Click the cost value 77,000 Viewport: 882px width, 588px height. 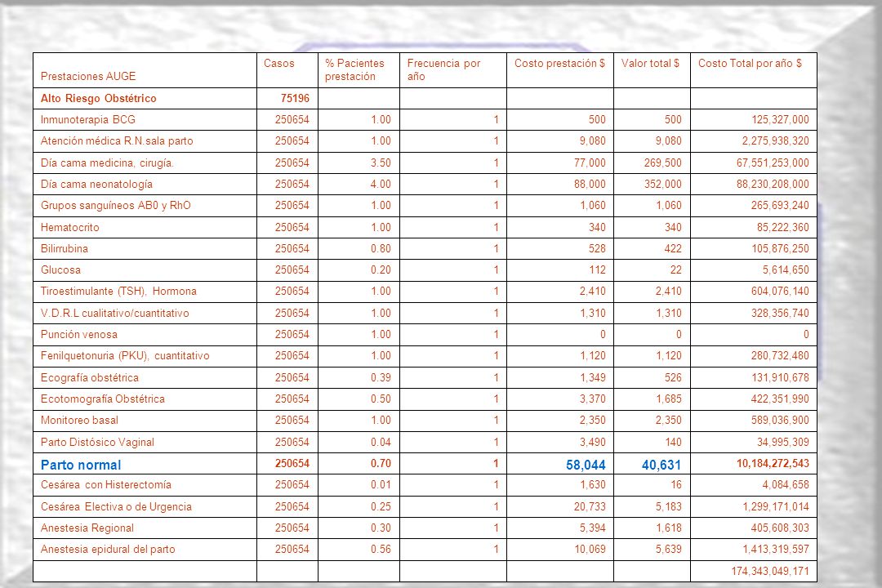coord(590,163)
